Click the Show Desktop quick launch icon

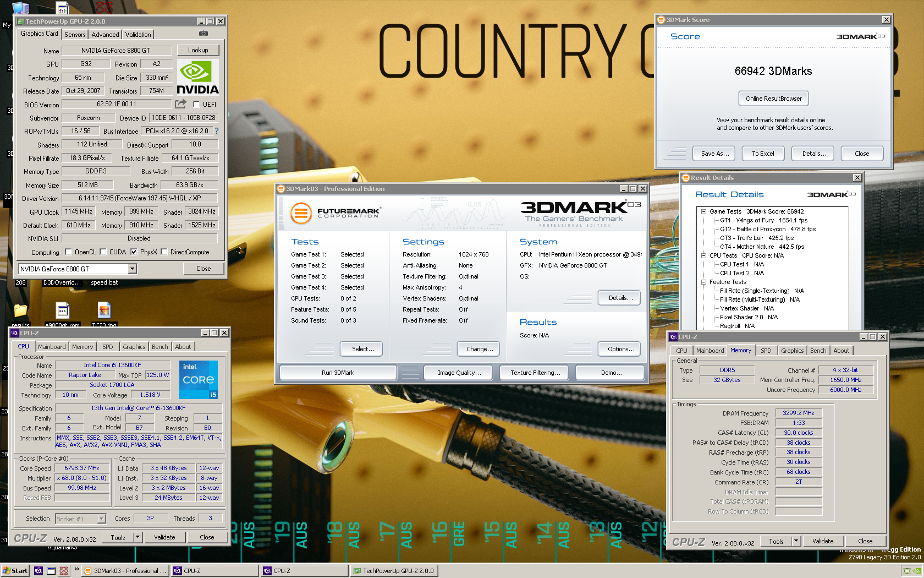pyautogui.click(x=51, y=571)
